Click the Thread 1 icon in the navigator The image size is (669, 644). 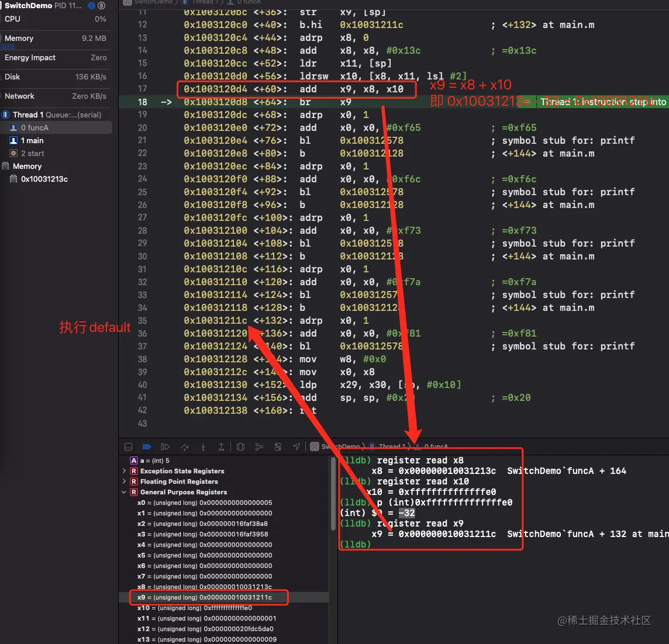click(5, 115)
